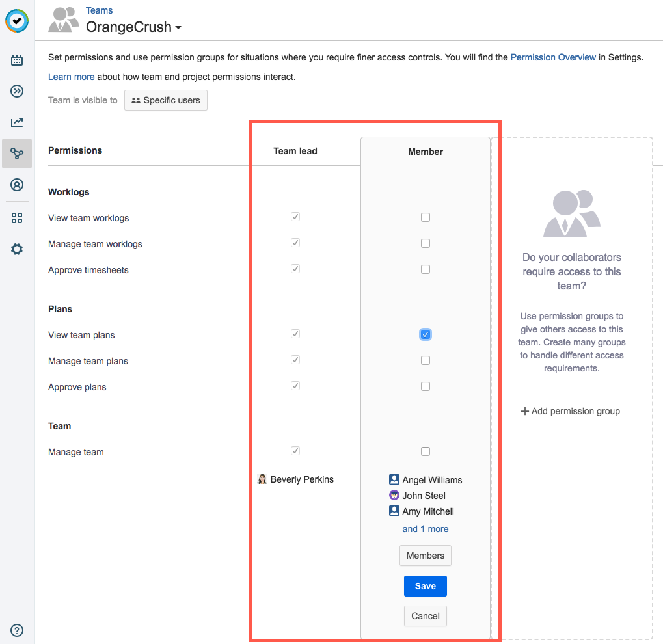
Task: Click the double-arrow planner icon in sidebar
Action: coord(17,91)
